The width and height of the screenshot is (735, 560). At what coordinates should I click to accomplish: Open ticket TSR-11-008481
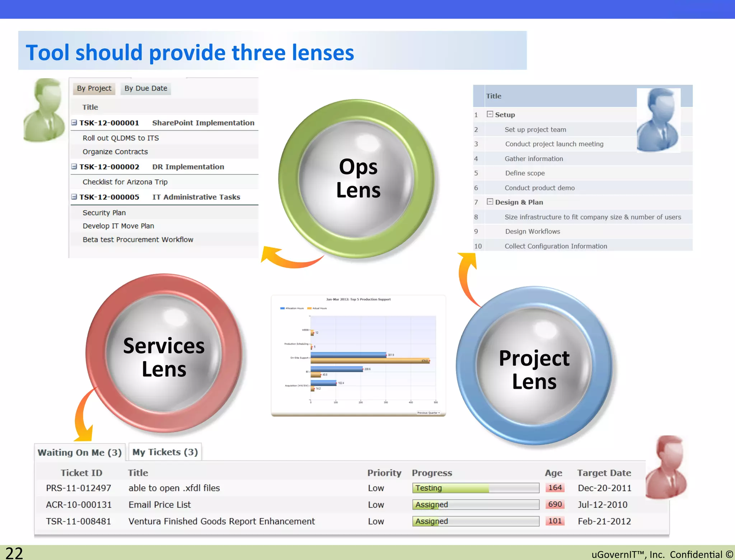point(79,521)
